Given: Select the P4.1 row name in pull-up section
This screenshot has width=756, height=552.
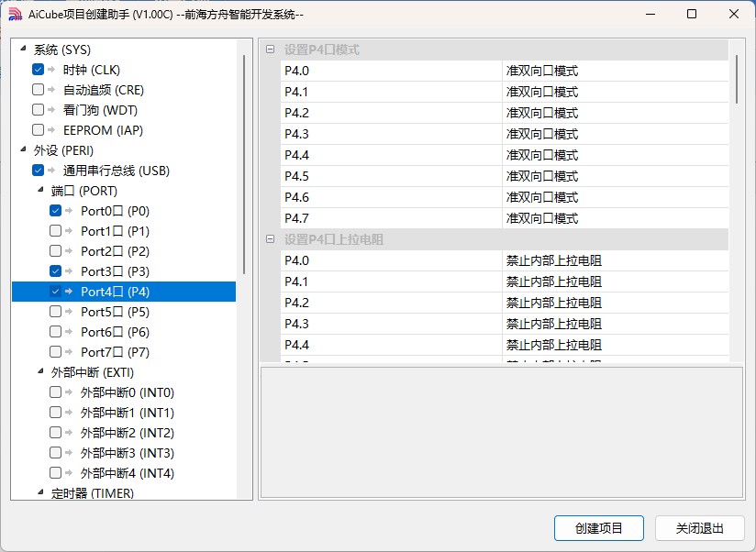Looking at the screenshot, I should coord(391,282).
